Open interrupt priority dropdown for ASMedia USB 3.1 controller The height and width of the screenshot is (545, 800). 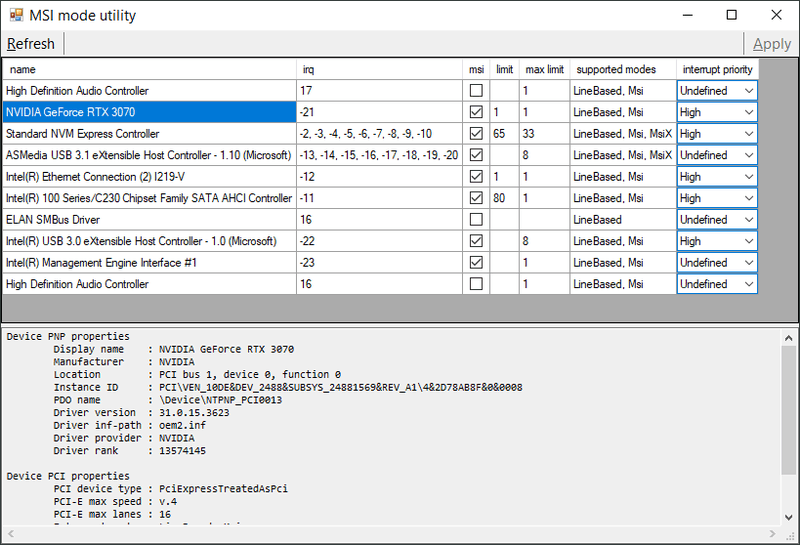coord(717,155)
